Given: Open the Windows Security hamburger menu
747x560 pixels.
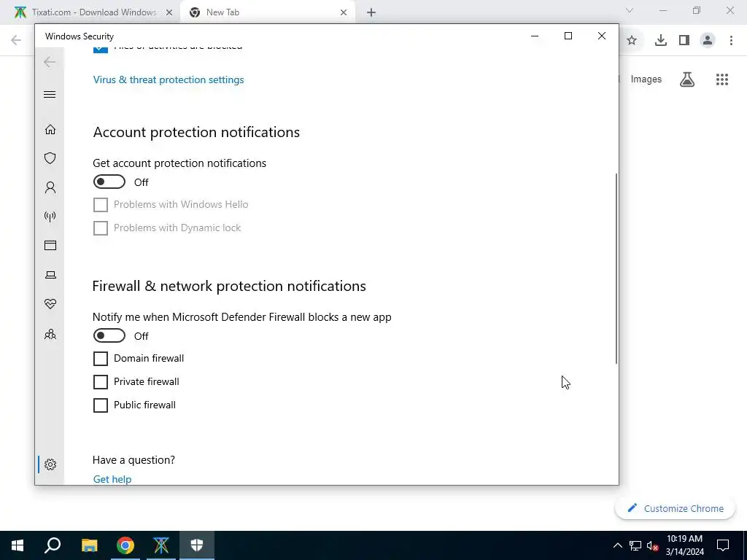Looking at the screenshot, I should pos(50,94).
